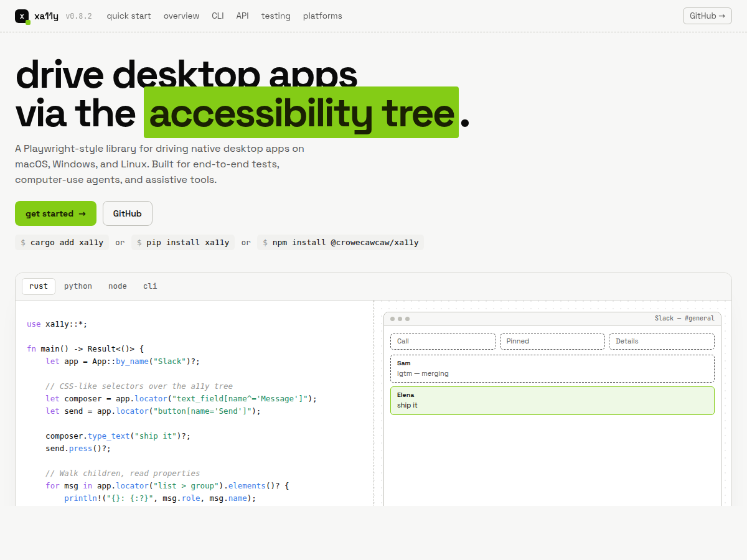747x560 pixels.
Task: Open the quick start nav link
Action: point(129,16)
